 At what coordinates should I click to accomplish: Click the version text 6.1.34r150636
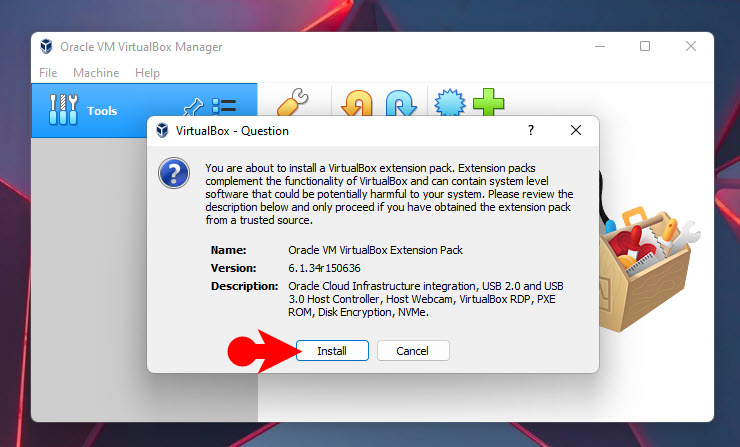(x=324, y=268)
